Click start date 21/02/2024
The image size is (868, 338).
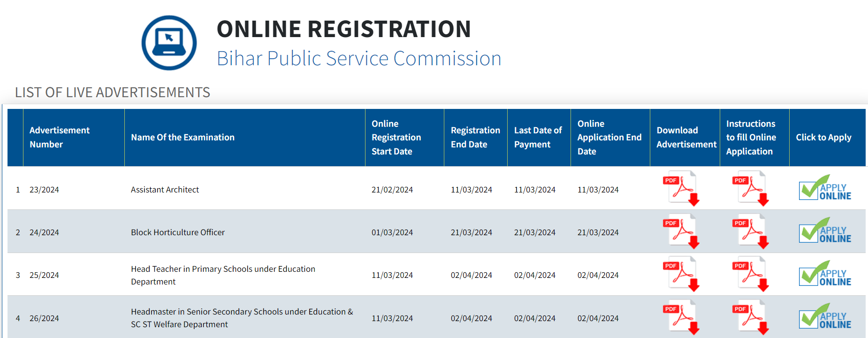392,190
